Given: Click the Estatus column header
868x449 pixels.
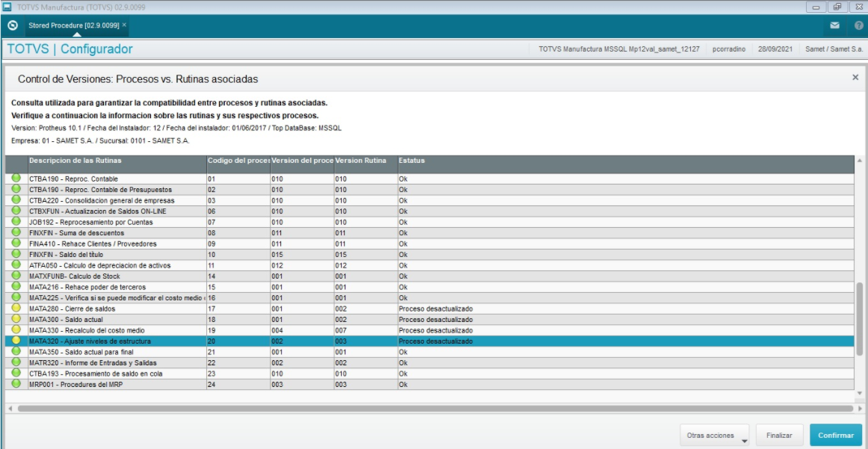Looking at the screenshot, I should pos(626,164).
